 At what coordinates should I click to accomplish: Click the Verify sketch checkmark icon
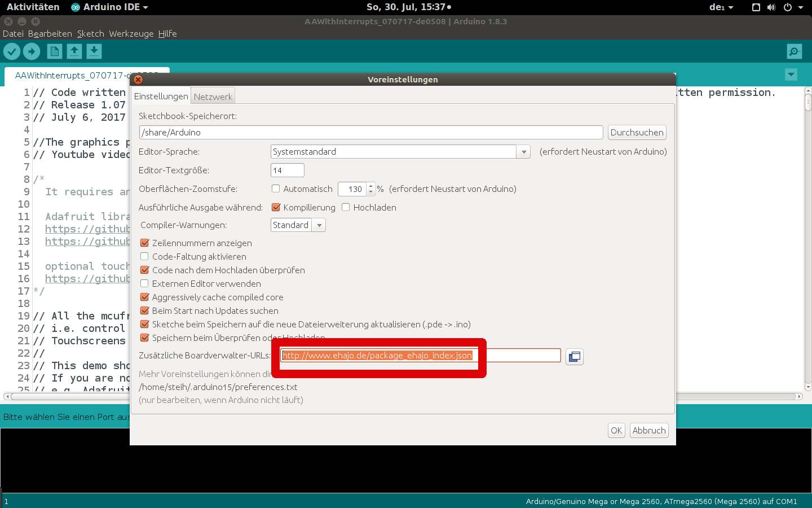pyautogui.click(x=12, y=51)
